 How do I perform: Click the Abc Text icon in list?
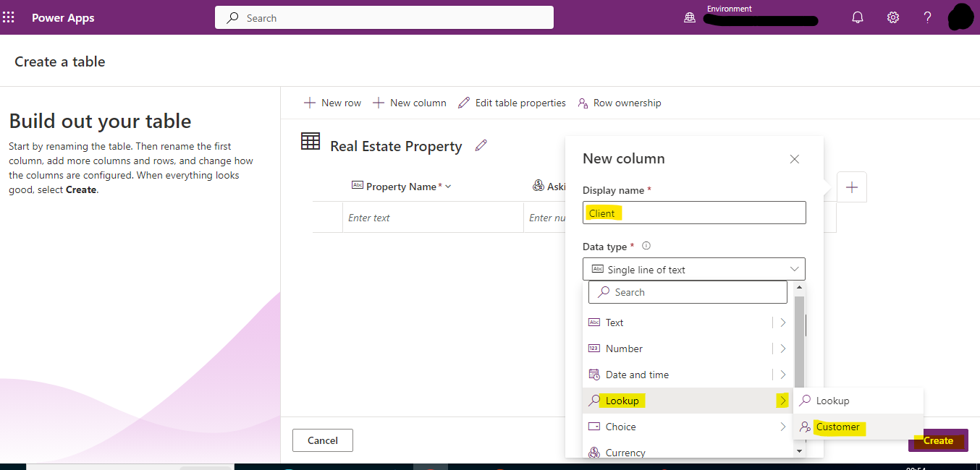pyautogui.click(x=594, y=322)
